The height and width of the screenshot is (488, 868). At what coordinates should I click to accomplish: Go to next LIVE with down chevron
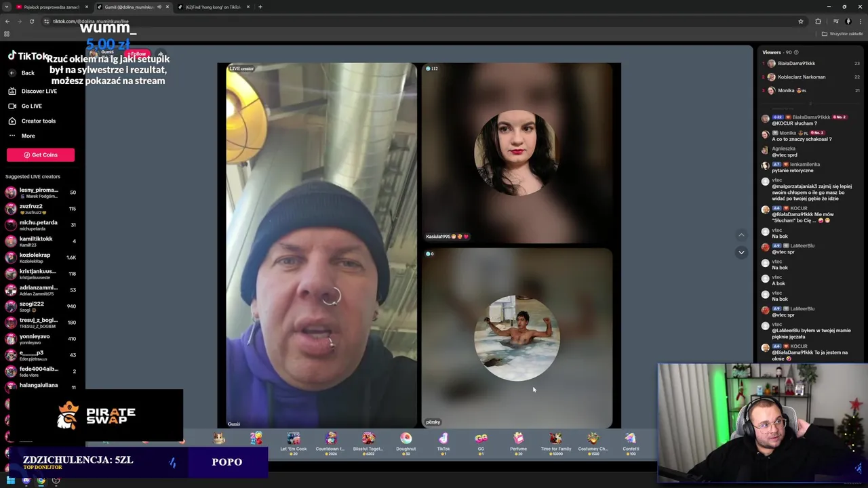pyautogui.click(x=741, y=252)
